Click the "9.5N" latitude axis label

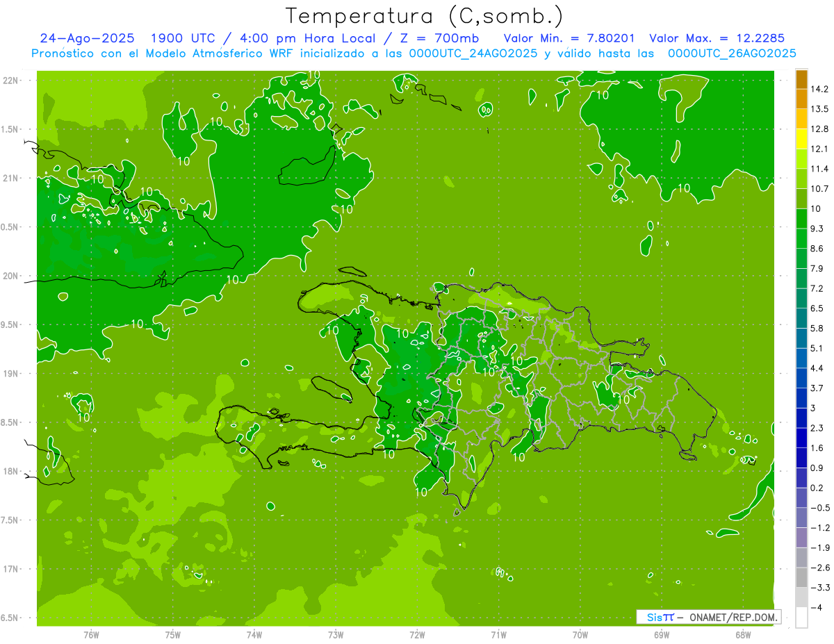[10, 325]
